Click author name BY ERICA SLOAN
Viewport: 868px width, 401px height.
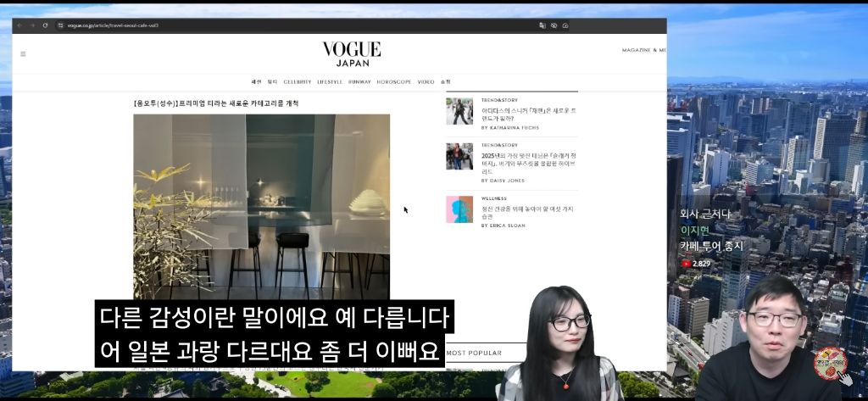(504, 226)
